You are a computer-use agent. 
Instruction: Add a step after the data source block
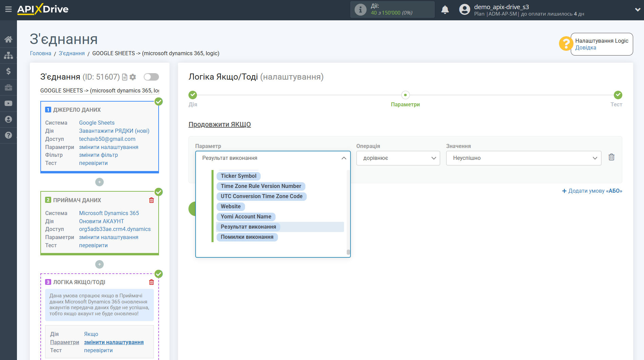(99, 182)
